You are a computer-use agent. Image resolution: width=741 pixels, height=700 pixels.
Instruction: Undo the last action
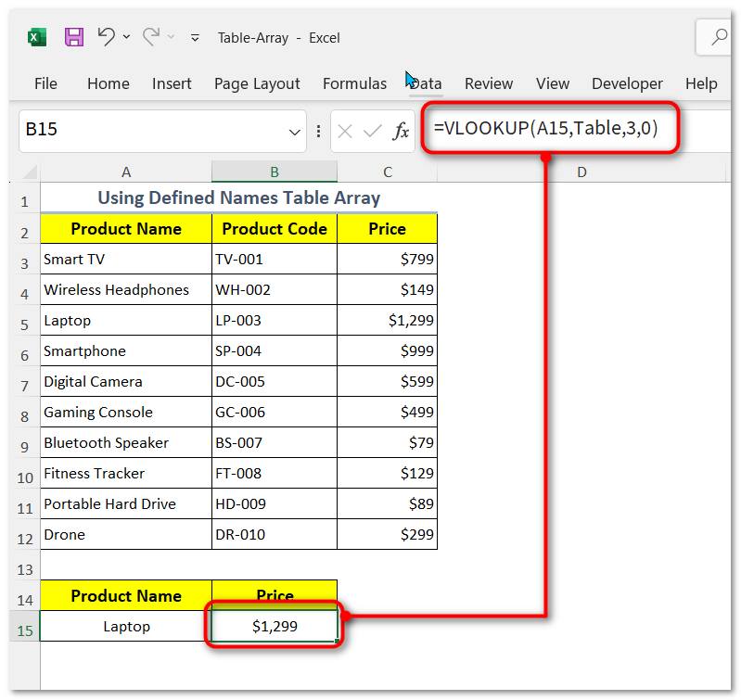(106, 36)
